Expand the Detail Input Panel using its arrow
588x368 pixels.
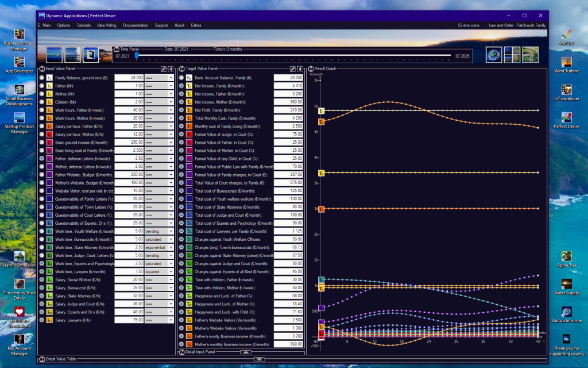click(245, 352)
